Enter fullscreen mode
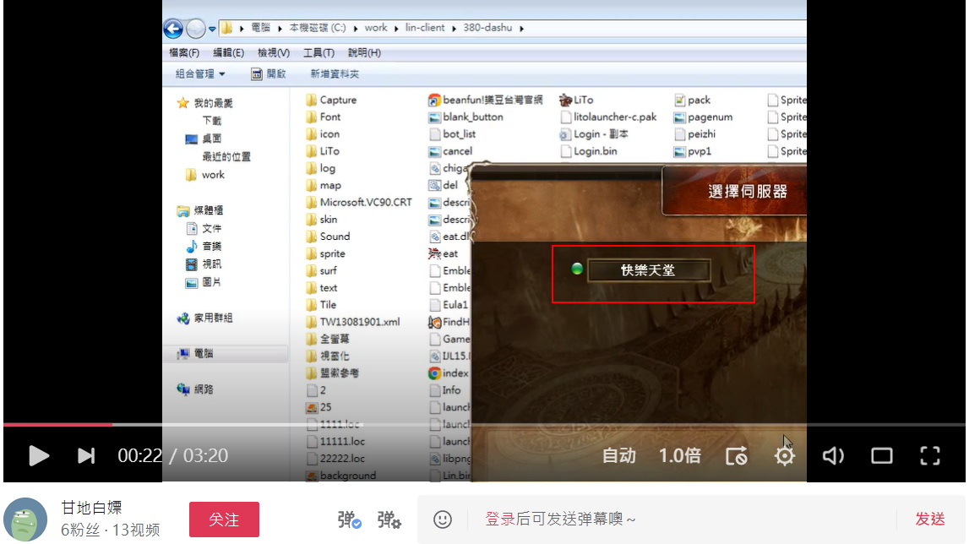Viewport: 980px width, 544px height. point(930,456)
